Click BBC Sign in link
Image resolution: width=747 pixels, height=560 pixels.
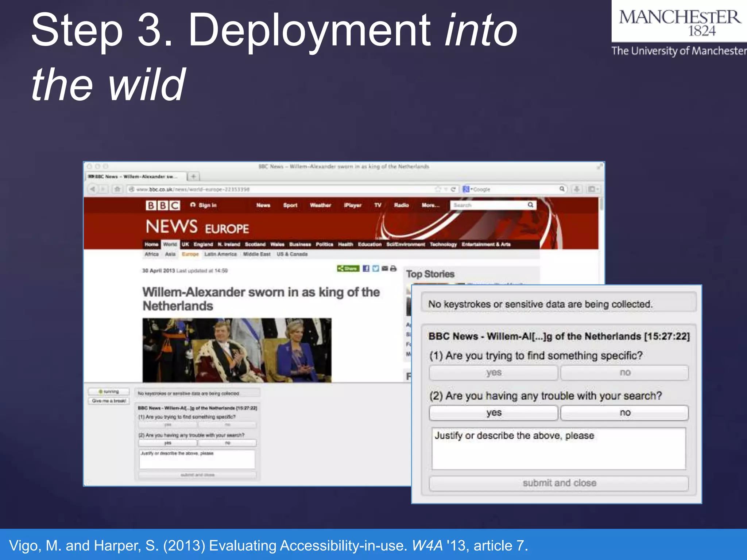[x=204, y=205]
